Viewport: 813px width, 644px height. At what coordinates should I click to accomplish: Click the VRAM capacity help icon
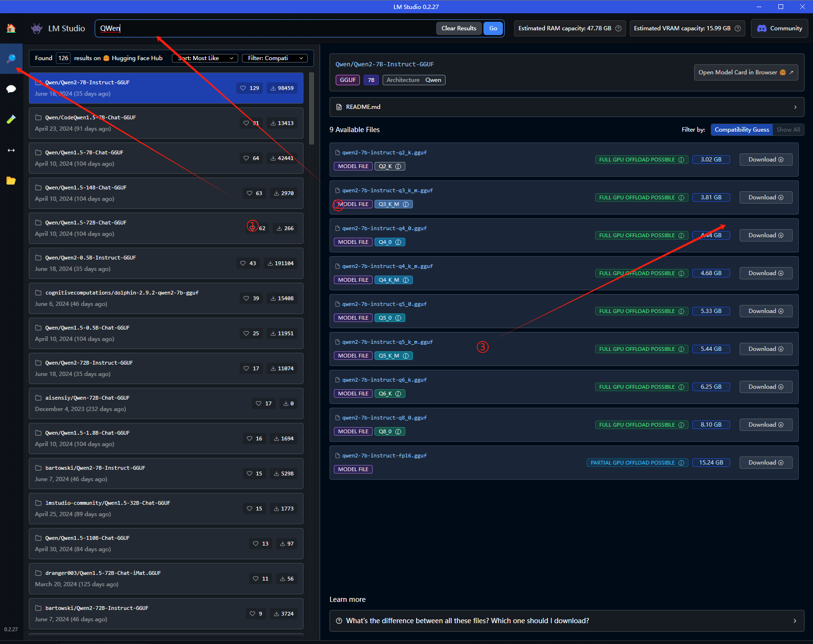coord(738,28)
